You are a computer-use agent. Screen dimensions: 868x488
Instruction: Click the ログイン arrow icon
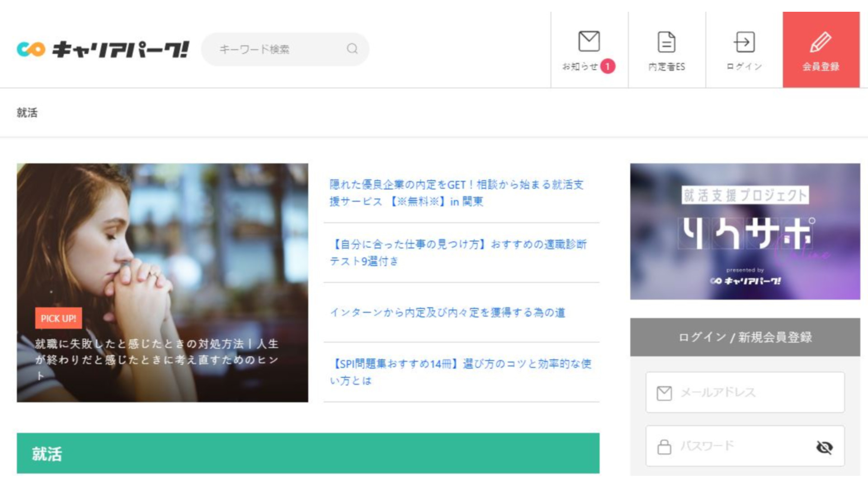pyautogui.click(x=744, y=42)
